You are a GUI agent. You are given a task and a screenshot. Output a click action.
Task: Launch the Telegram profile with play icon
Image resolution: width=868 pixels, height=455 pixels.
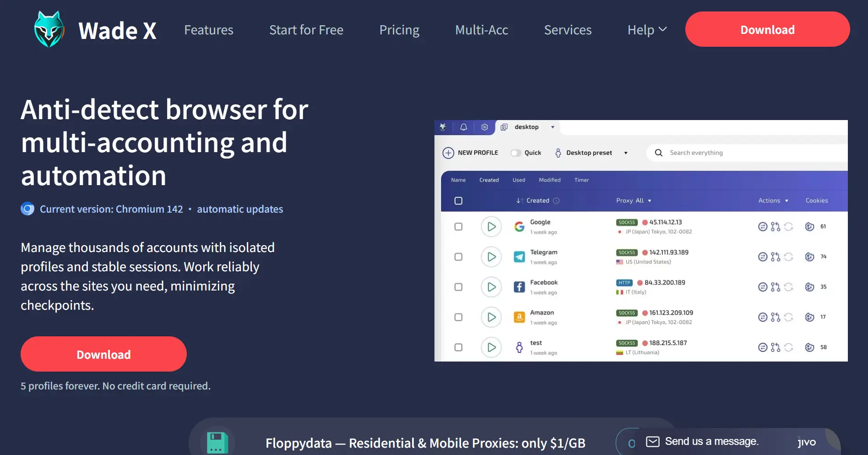(491, 257)
